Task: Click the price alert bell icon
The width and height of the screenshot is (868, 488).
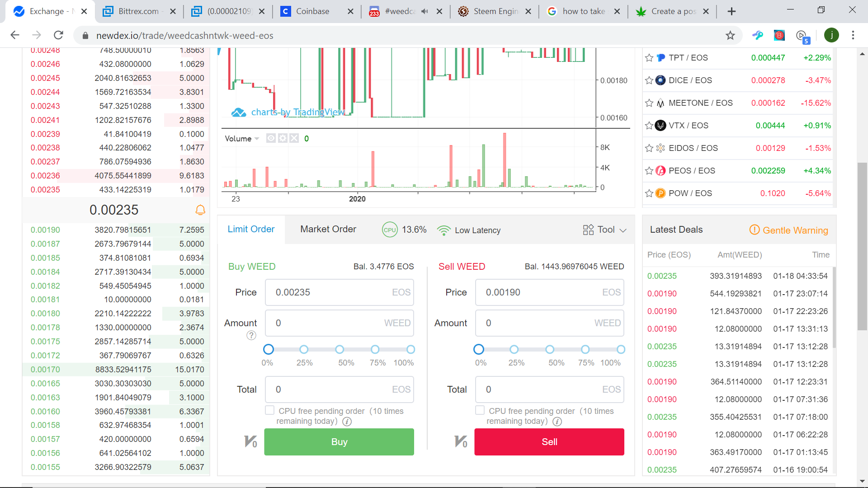Action: tap(200, 210)
